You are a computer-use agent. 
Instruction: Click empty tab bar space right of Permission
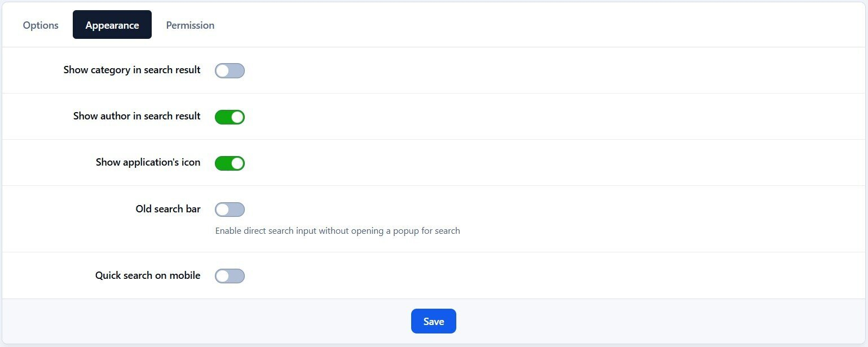(508, 25)
